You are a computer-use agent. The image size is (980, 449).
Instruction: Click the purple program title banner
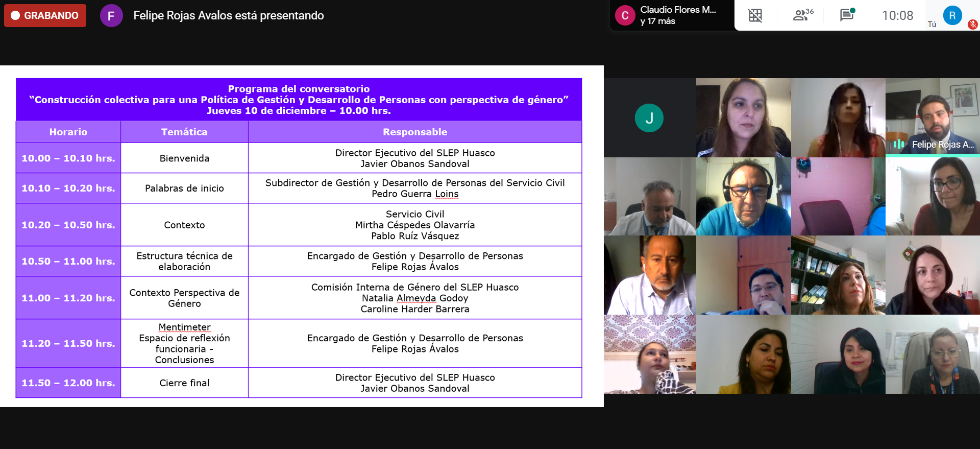click(x=299, y=100)
